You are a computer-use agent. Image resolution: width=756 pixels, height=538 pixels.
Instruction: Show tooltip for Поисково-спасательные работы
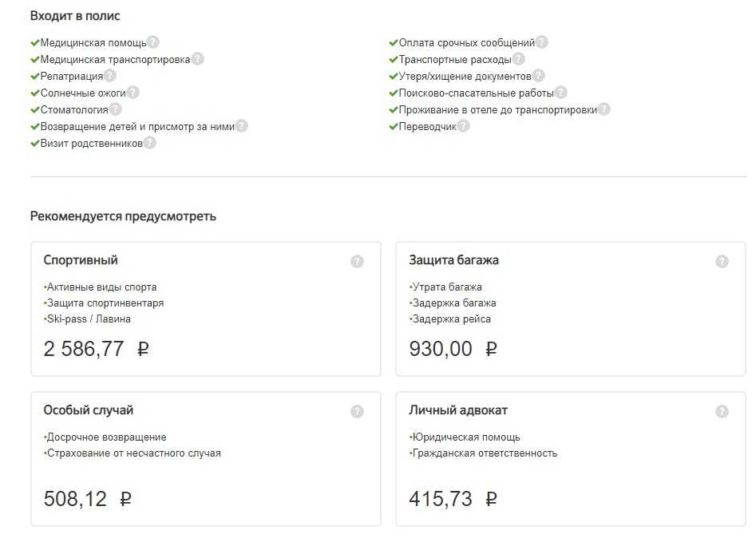561,93
